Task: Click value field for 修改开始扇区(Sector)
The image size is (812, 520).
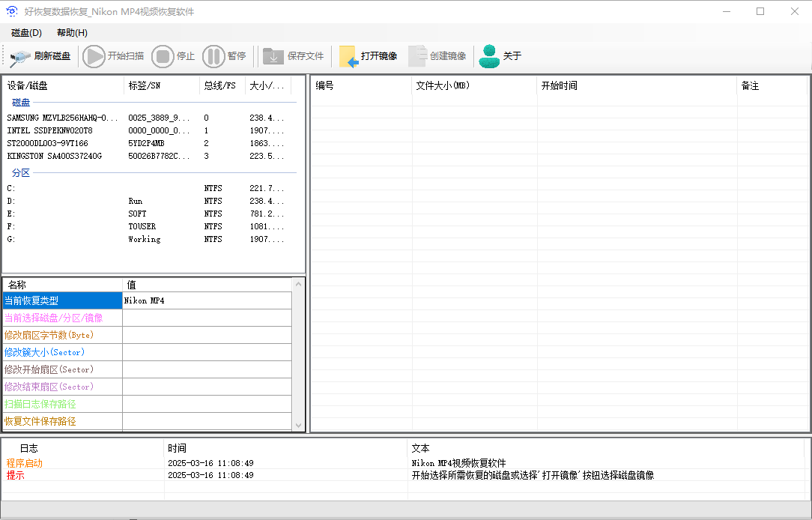Action: (207, 370)
